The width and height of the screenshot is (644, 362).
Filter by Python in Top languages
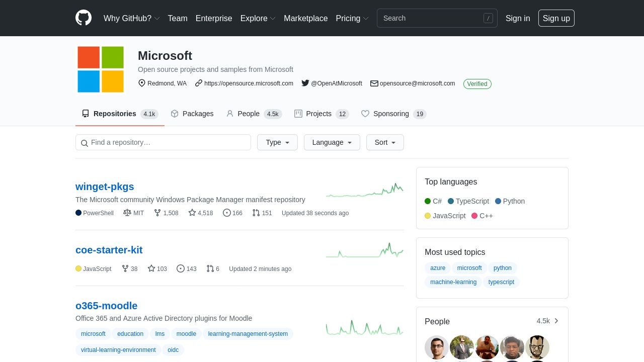[x=510, y=201]
